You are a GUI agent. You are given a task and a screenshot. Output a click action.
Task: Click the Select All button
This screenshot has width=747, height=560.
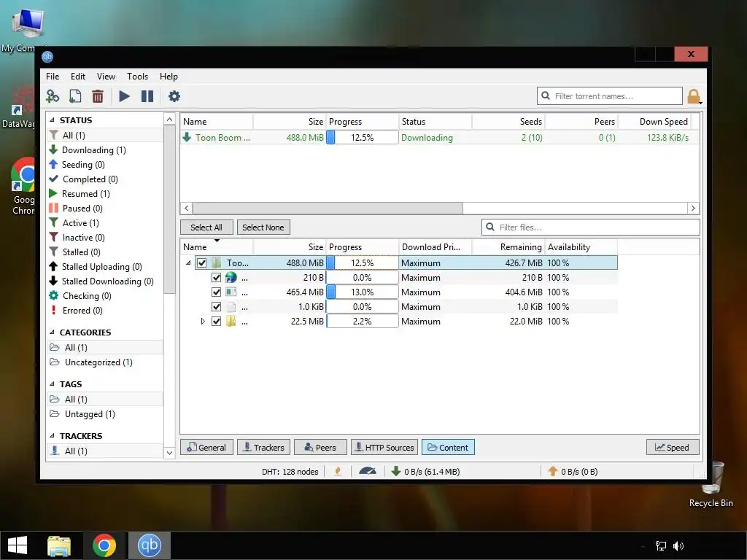206,227
